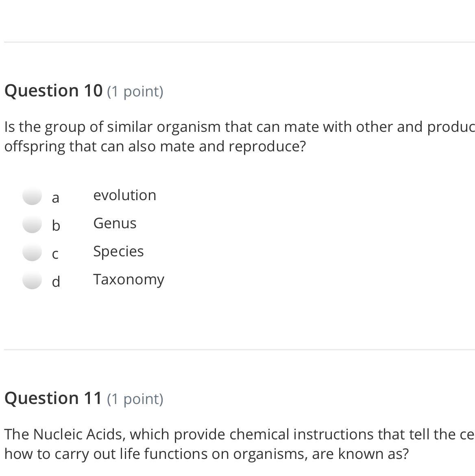Select radio button for option d

[32, 281]
